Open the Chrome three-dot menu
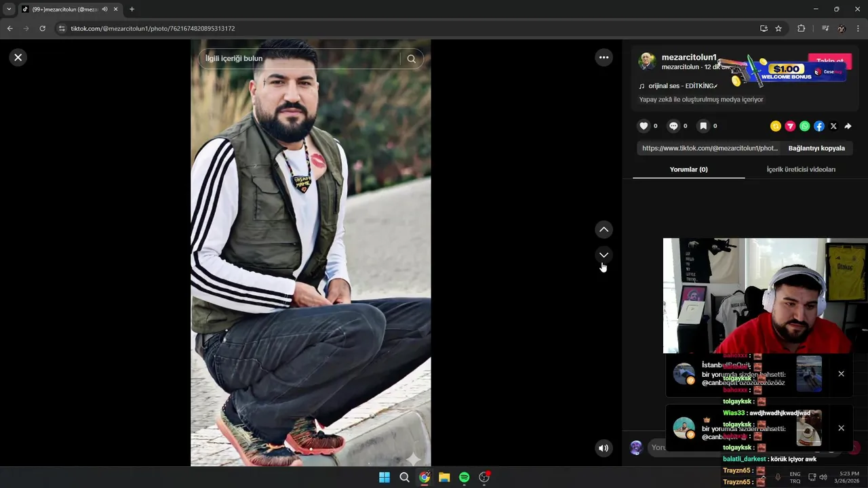The height and width of the screenshot is (488, 868). click(x=859, y=28)
